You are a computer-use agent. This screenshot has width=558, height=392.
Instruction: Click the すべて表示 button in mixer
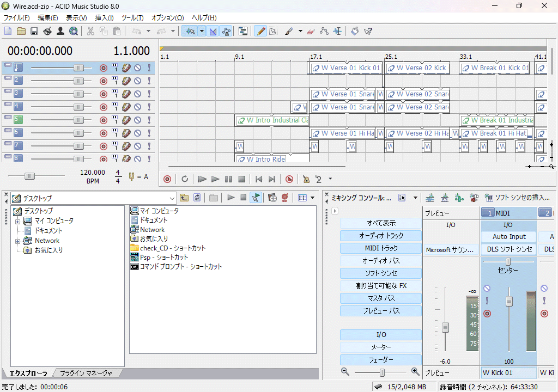point(381,223)
